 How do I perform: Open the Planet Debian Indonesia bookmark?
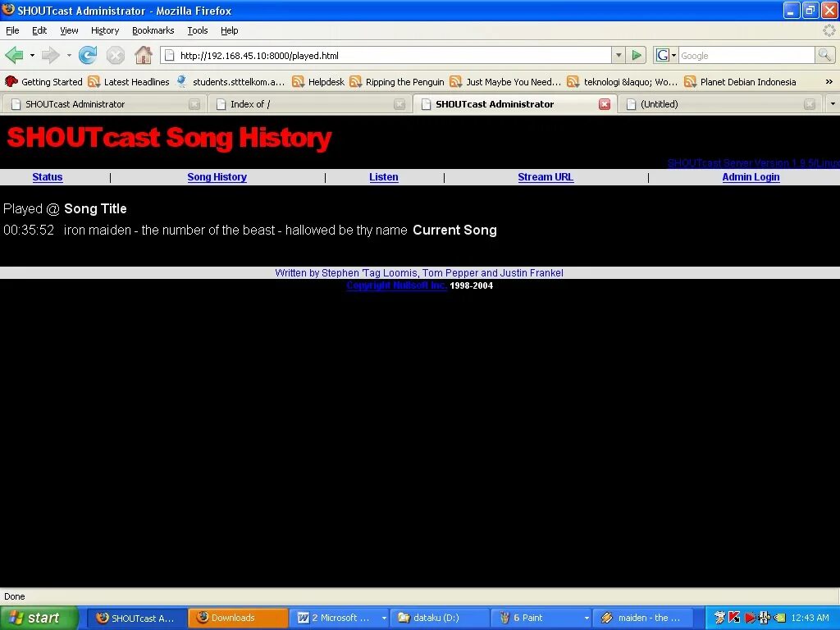pos(741,82)
